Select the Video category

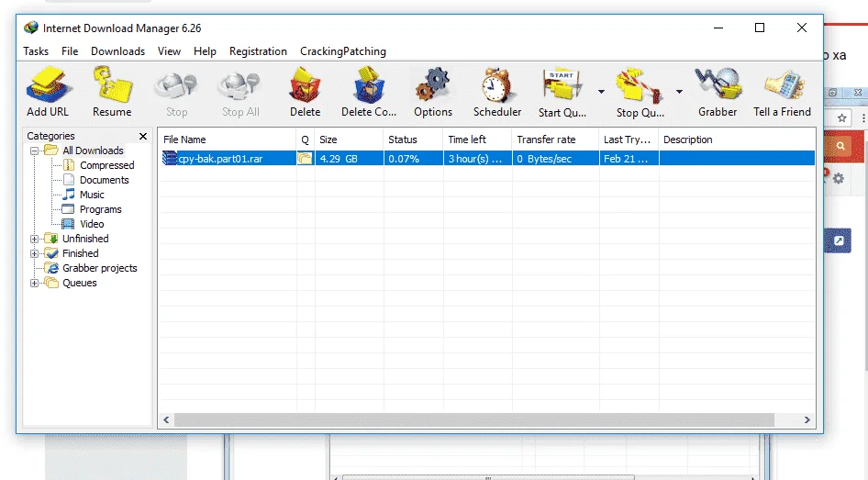92,224
